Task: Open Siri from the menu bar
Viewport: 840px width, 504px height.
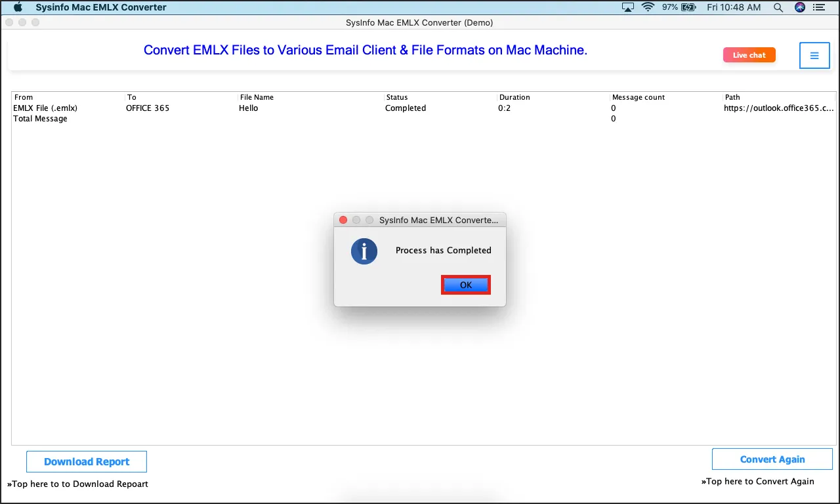Action: [x=799, y=7]
